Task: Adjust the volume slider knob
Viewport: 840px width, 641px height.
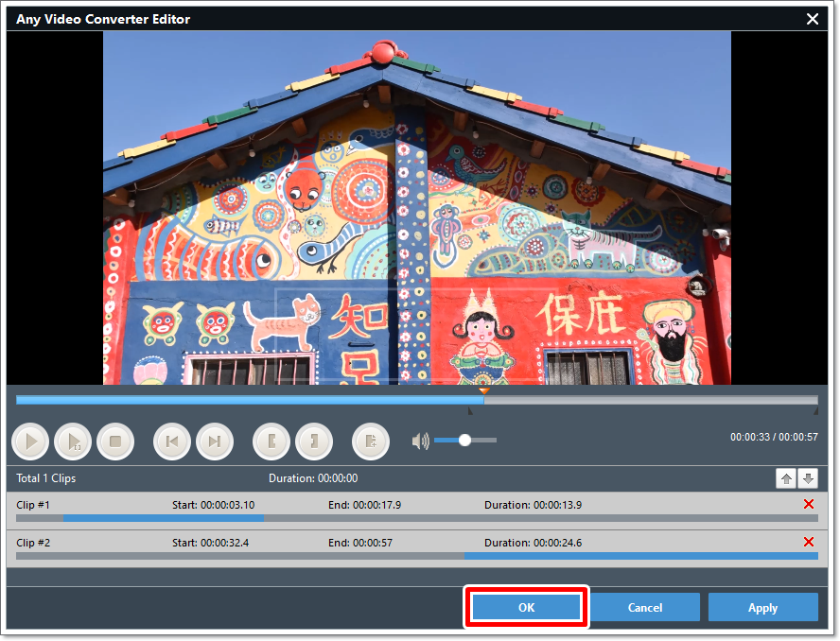Action: click(464, 441)
